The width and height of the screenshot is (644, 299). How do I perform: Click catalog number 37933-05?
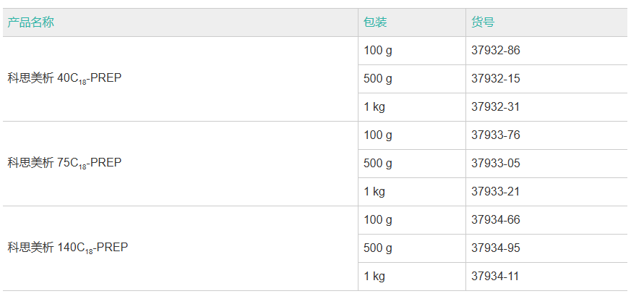click(x=496, y=164)
